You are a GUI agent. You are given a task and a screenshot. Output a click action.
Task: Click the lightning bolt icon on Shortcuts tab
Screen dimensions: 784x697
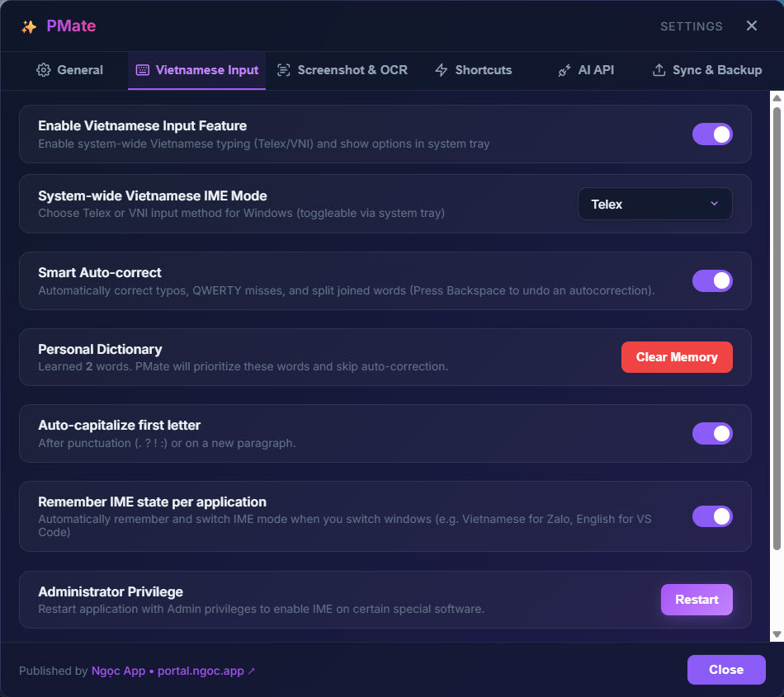[x=441, y=70]
